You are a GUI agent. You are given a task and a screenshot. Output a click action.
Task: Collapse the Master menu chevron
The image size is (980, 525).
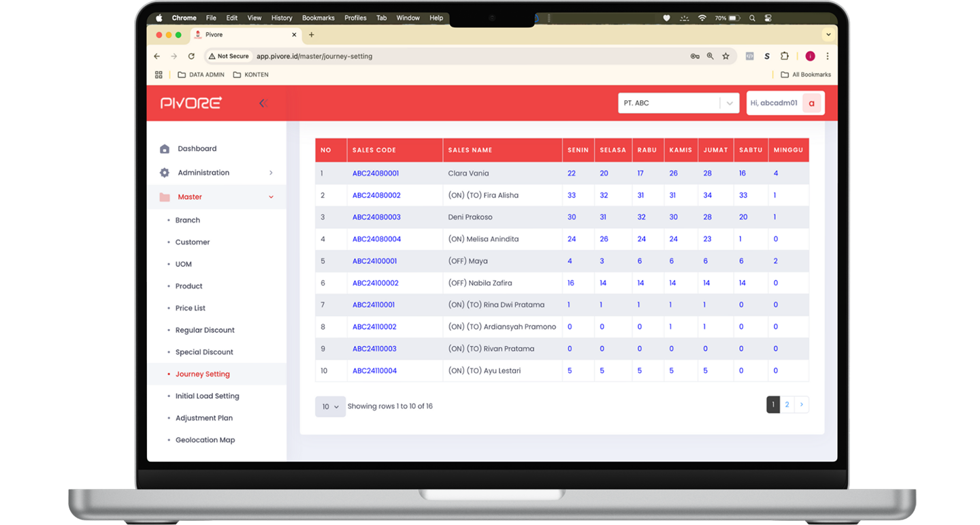pyautogui.click(x=271, y=197)
